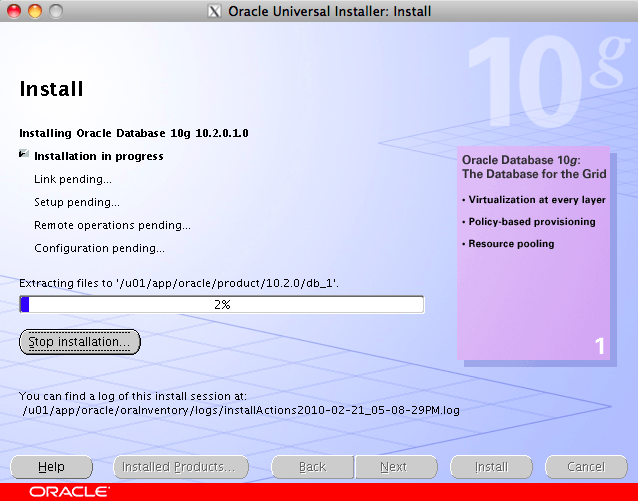Select the Remote operations pending step
The width and height of the screenshot is (638, 501).
(x=112, y=225)
